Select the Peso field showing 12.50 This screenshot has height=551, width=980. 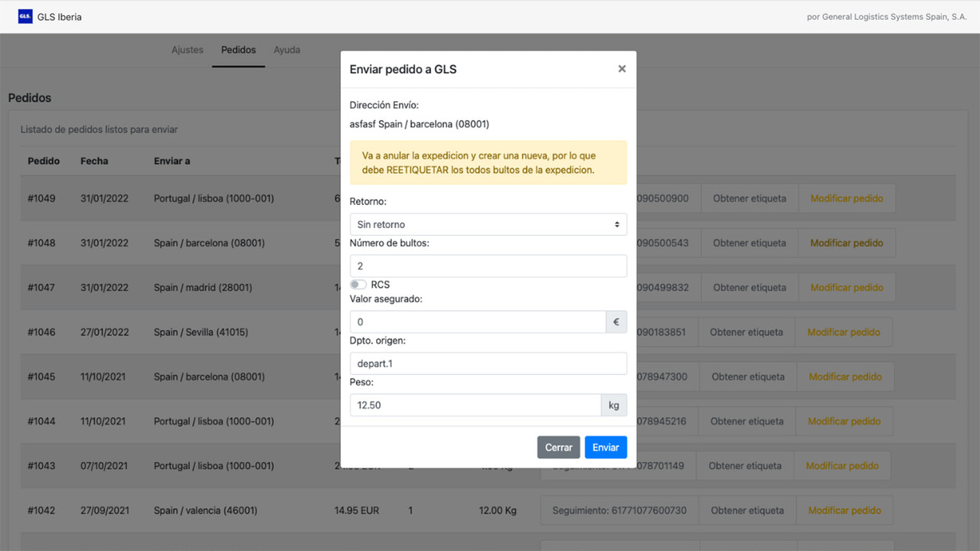tap(475, 404)
